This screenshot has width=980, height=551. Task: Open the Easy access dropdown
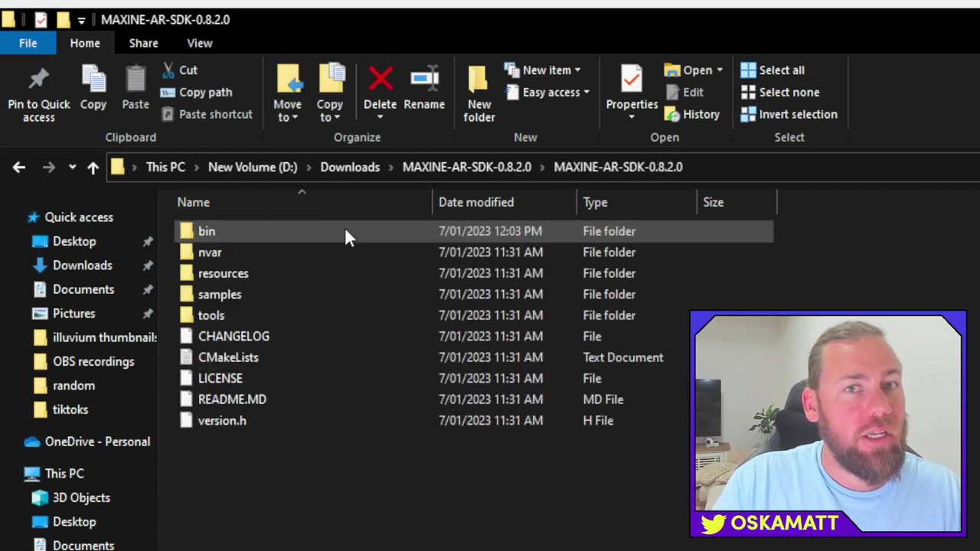(547, 92)
